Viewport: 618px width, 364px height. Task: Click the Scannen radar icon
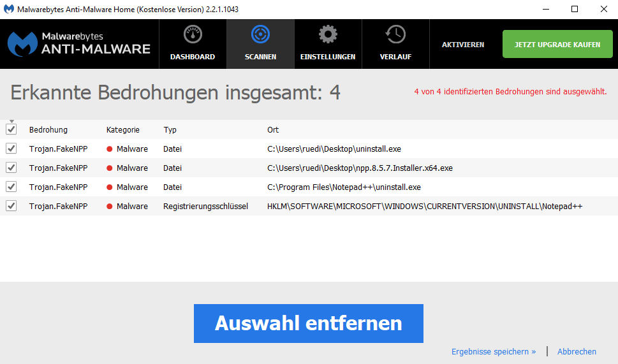point(260,34)
